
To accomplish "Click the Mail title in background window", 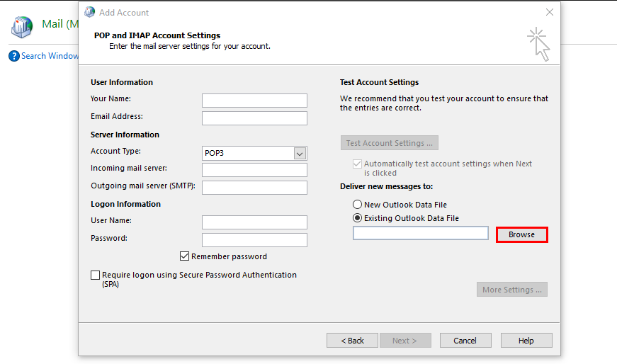I will coord(60,24).
